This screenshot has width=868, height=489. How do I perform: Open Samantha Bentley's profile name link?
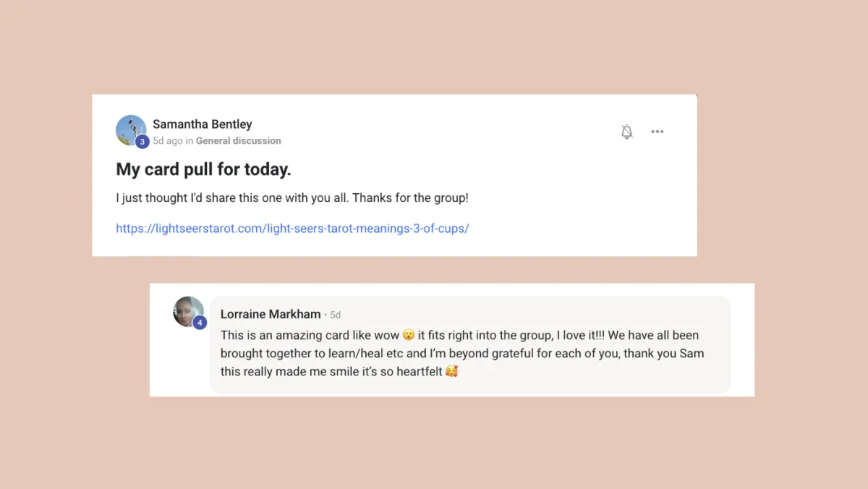coord(203,124)
